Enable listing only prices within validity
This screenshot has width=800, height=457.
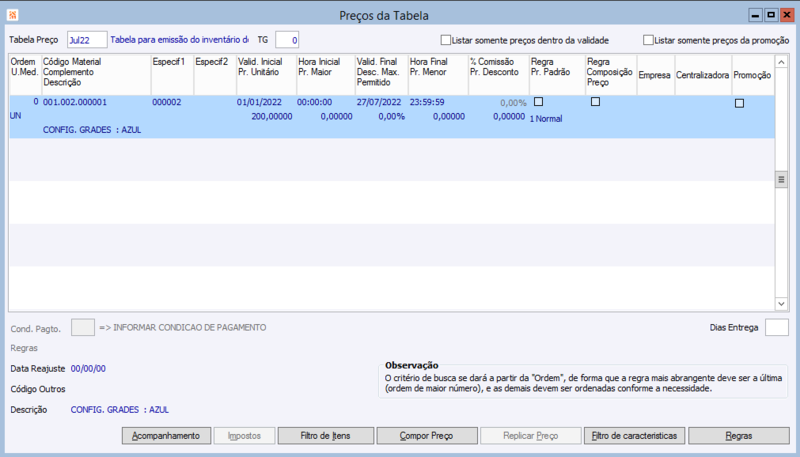coord(445,40)
